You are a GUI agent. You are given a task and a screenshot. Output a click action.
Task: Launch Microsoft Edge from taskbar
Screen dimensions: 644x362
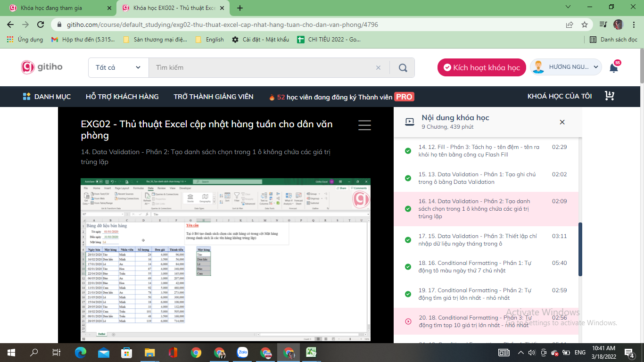[81, 352]
